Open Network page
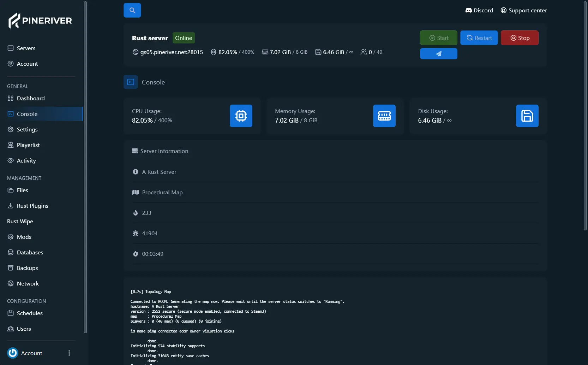Screen dimensions: 588x365 point(41,283)
